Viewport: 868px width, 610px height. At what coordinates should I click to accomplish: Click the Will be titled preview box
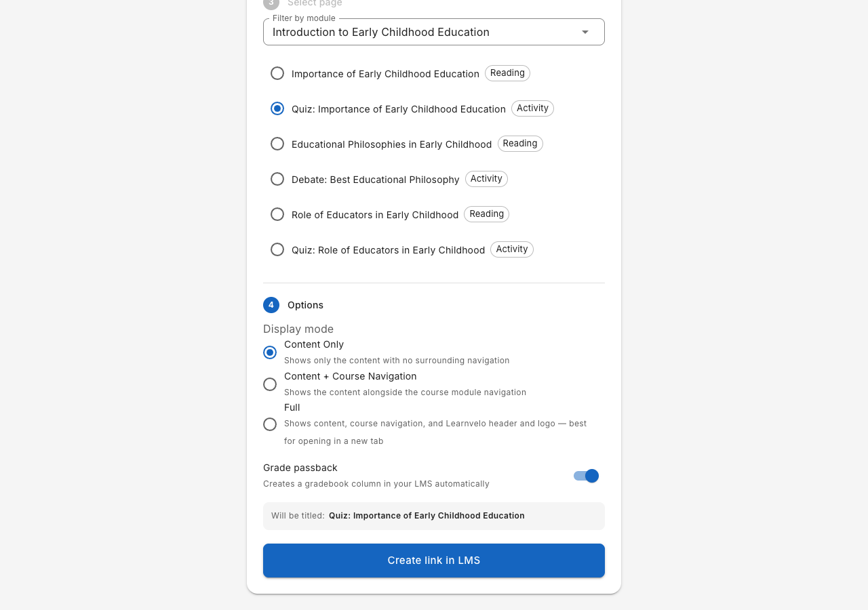434,516
